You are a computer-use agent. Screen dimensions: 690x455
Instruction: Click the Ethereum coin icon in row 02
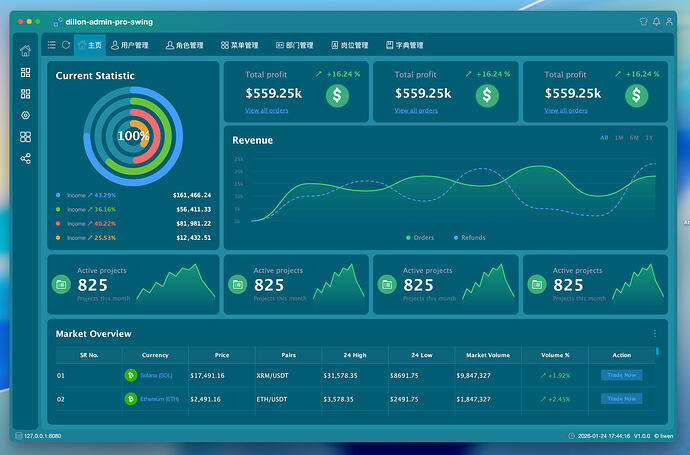(131, 399)
